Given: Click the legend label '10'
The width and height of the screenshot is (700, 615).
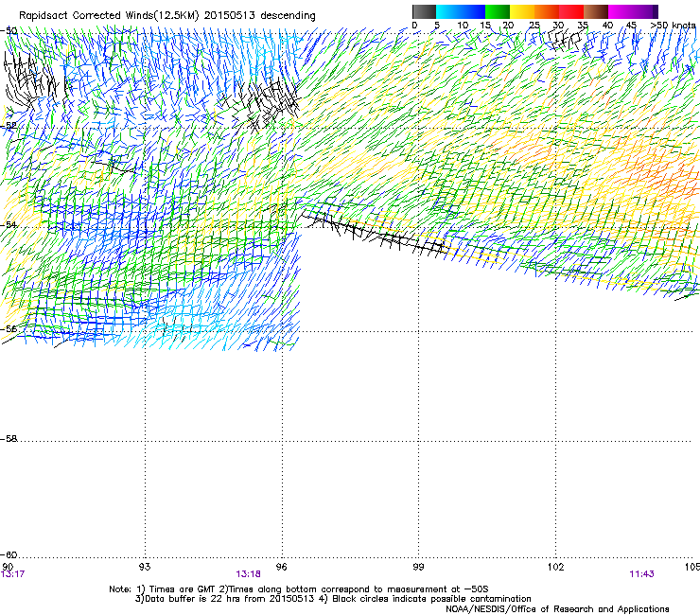Looking at the screenshot, I should click(x=463, y=25).
